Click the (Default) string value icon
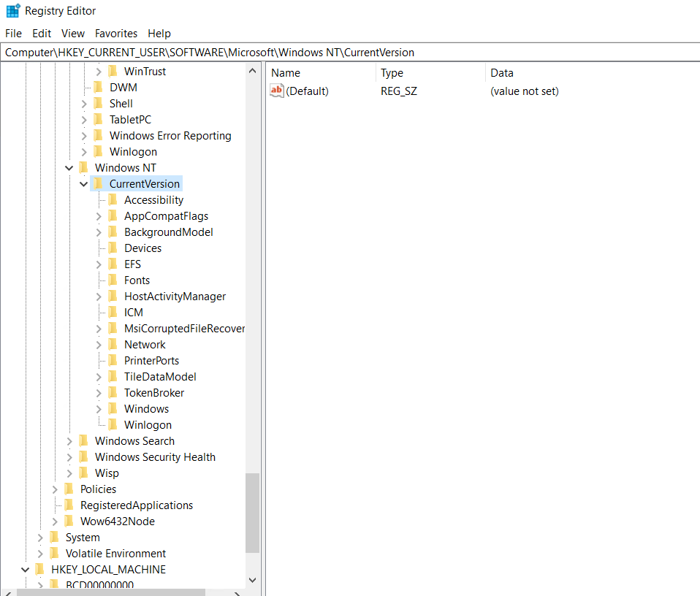The image size is (700, 596). [277, 91]
